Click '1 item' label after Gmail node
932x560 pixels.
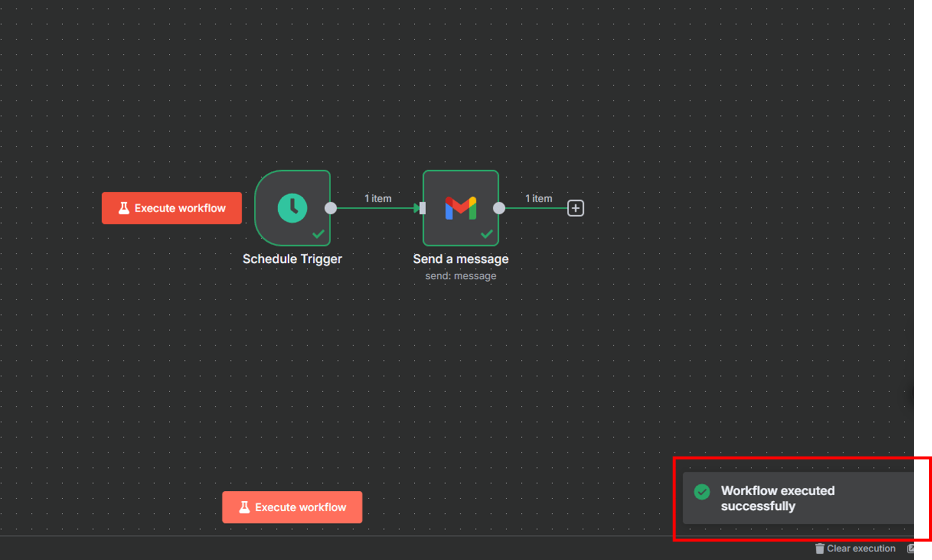(x=539, y=198)
